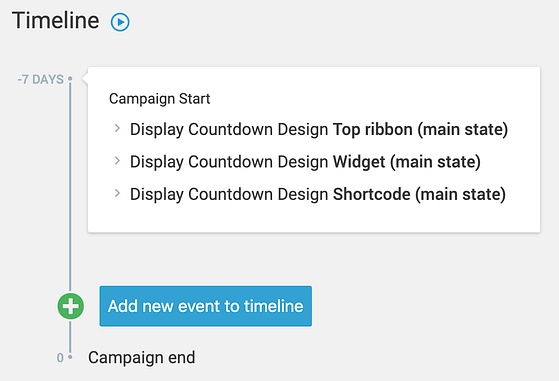Viewport: 559px width, 381px height.
Task: Click the Timeline heading
Action: (56, 20)
